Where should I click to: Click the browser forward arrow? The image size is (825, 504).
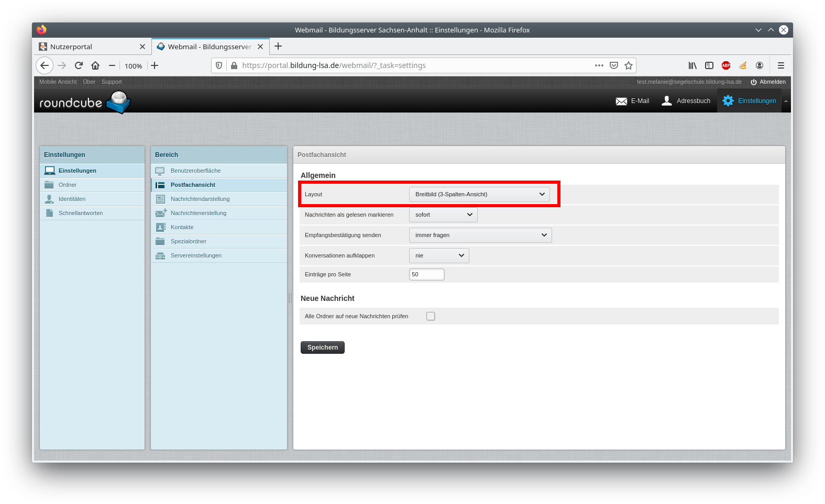(x=62, y=65)
